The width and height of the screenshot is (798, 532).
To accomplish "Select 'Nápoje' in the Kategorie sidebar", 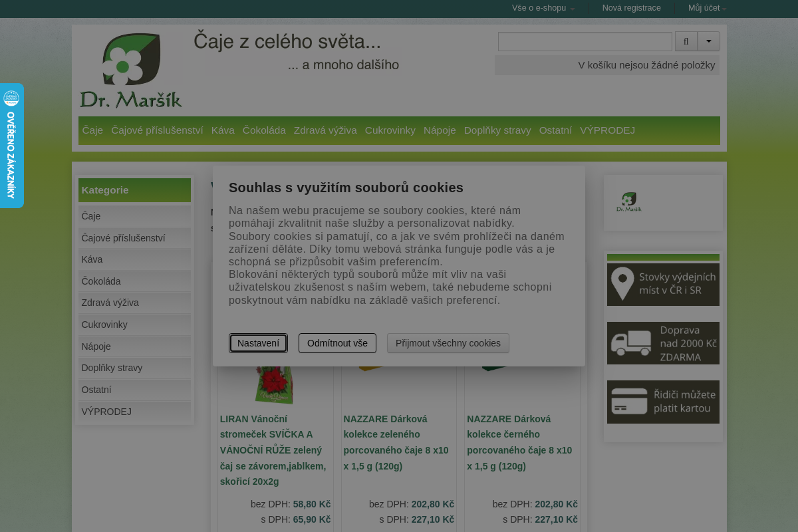I will click(134, 346).
